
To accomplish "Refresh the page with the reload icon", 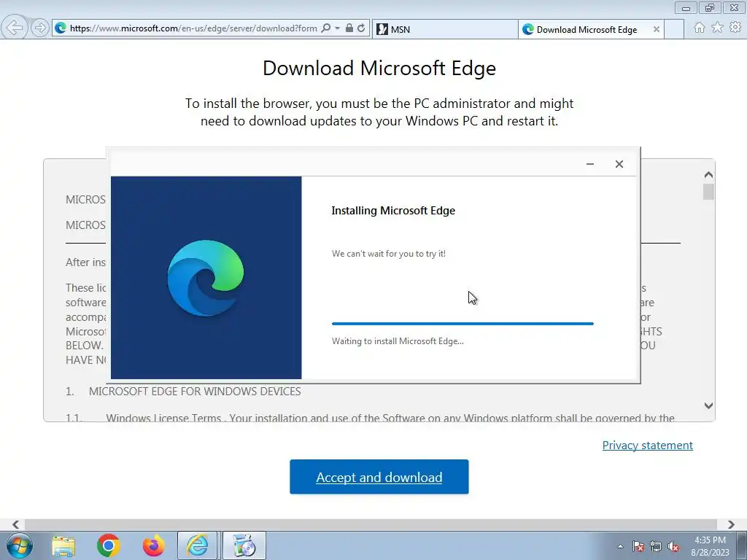I will (x=361, y=28).
